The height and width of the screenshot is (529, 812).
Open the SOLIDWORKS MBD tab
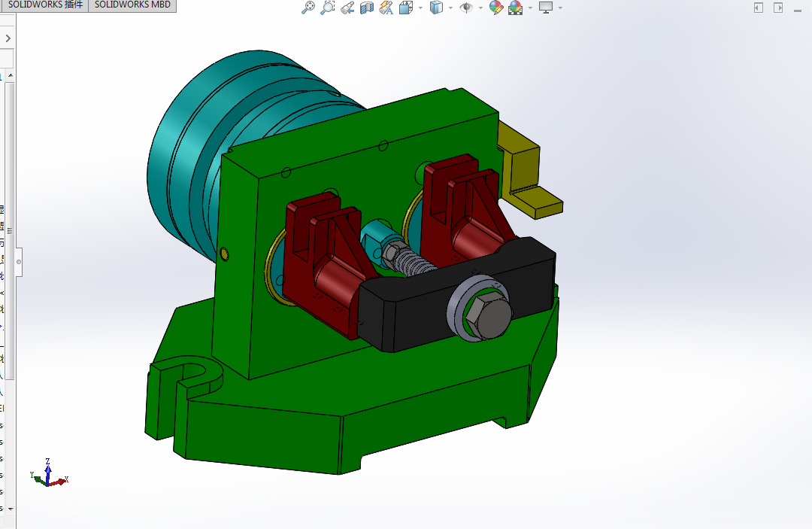click(x=132, y=5)
